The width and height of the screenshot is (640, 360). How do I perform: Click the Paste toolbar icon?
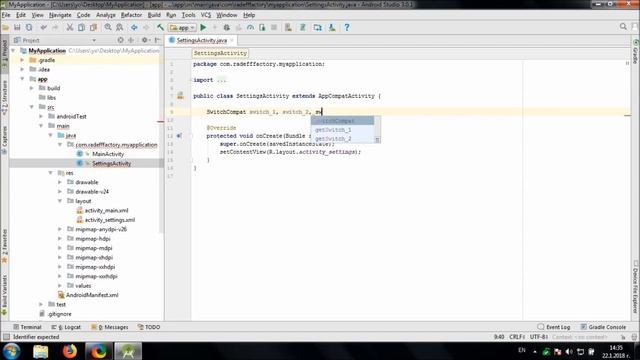point(93,27)
